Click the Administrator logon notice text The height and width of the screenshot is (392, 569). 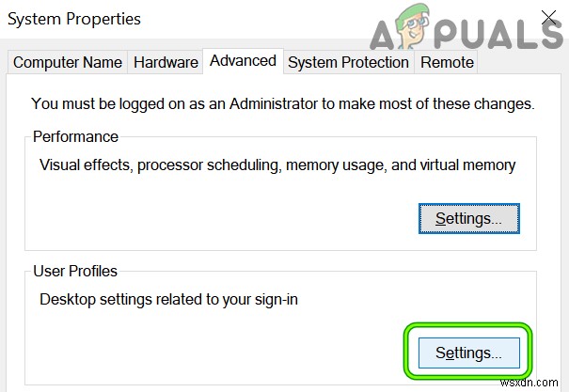point(283,104)
